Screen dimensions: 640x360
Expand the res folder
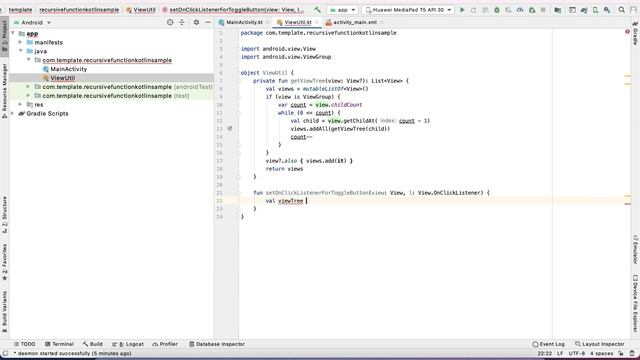(x=20, y=104)
